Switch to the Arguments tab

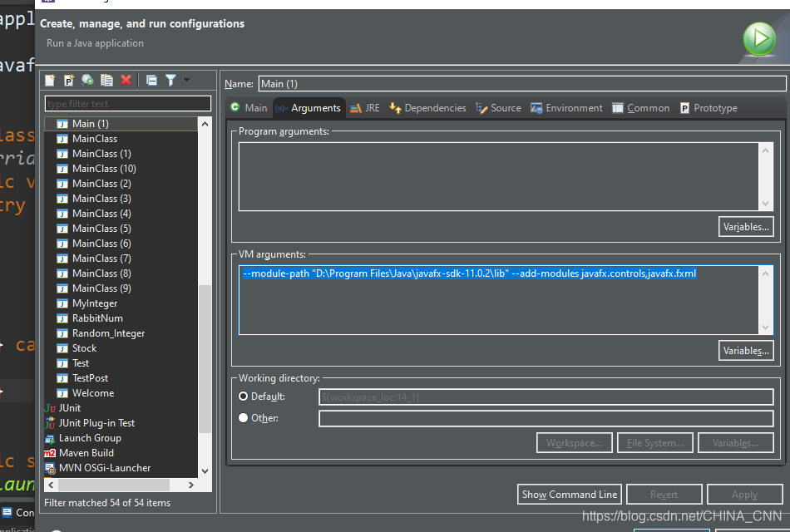[x=309, y=108]
